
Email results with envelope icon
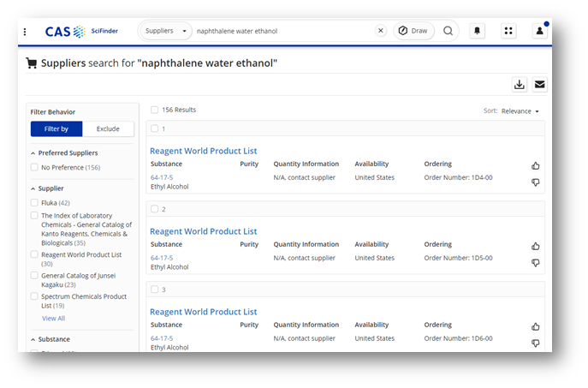(x=539, y=85)
